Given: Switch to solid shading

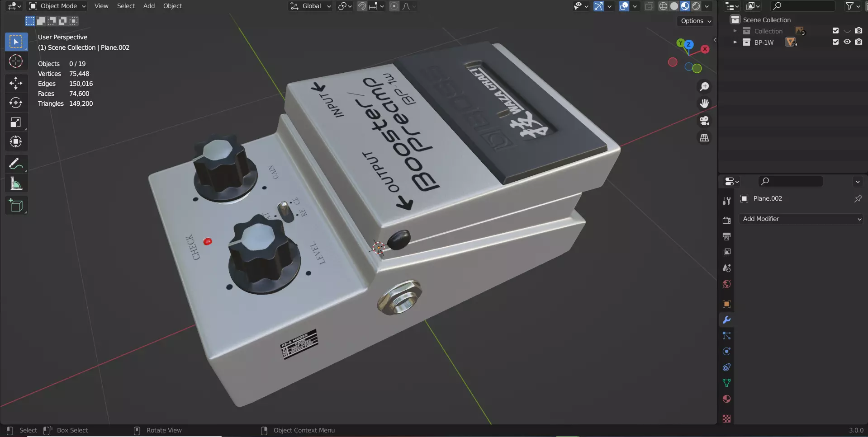Looking at the screenshot, I should click(x=674, y=6).
